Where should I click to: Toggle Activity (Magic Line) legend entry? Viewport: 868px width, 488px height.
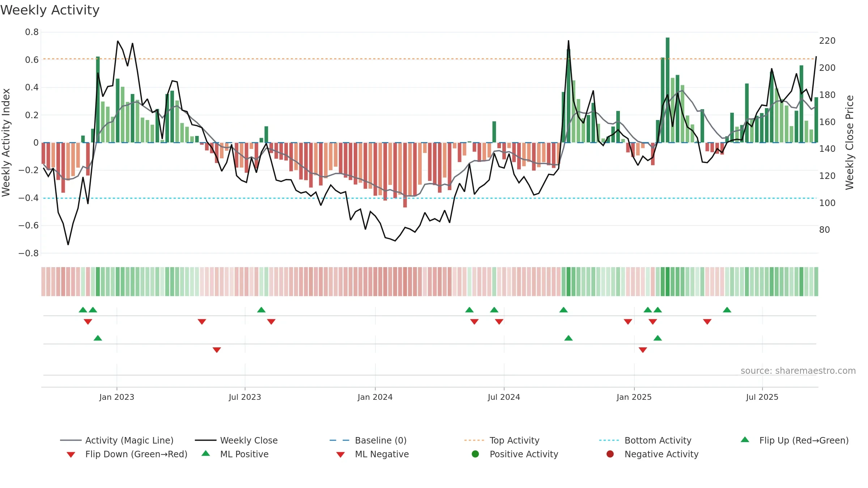coord(117,440)
